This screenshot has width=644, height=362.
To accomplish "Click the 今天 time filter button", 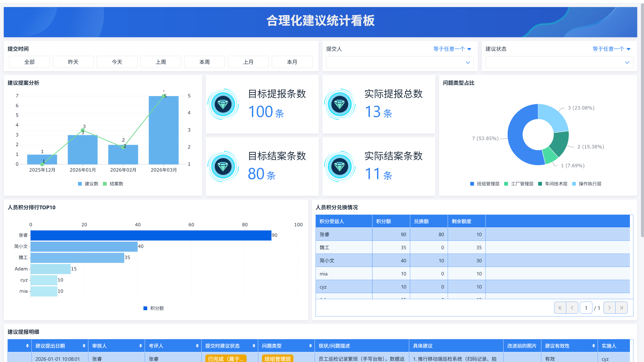I will [117, 62].
